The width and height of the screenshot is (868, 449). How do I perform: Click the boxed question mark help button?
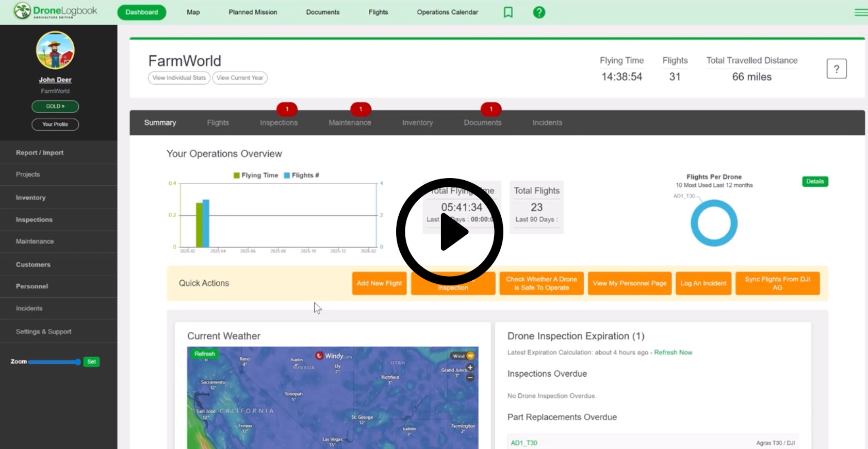(837, 69)
